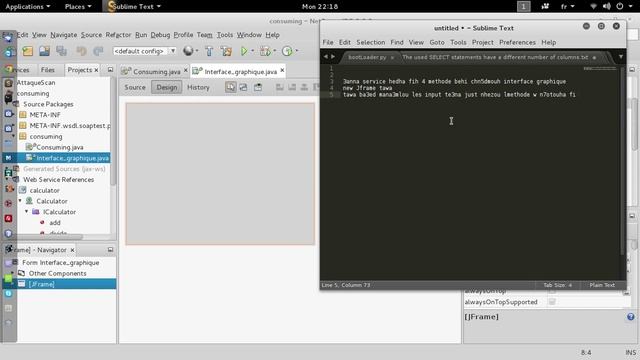This screenshot has width=640, height=360.
Task: Open Places menu in top bar
Action: click(x=78, y=7)
